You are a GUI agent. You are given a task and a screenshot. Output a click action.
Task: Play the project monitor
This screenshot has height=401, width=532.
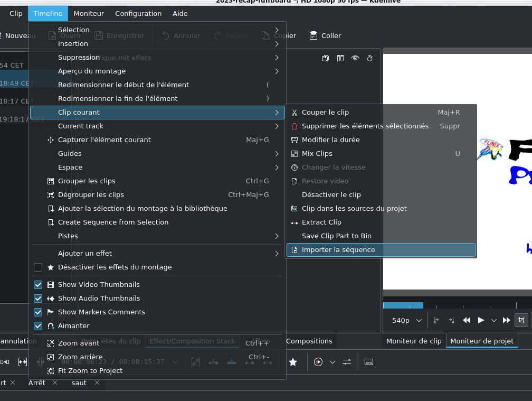[481, 320]
